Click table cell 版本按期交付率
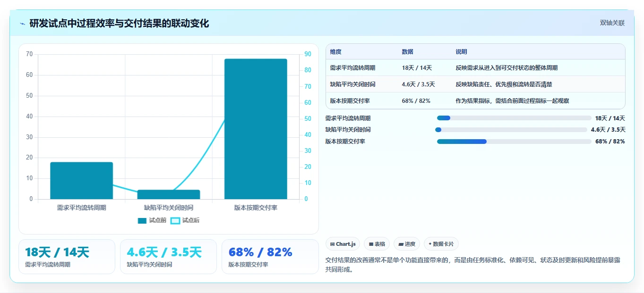Viewport: 644px width, 293px height. coord(350,101)
